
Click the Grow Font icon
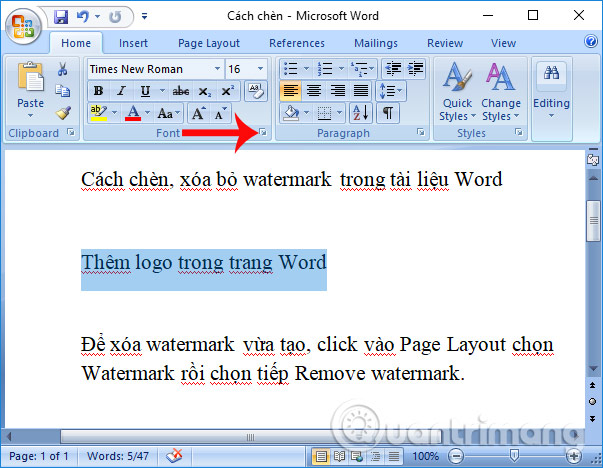pyautogui.click(x=198, y=113)
